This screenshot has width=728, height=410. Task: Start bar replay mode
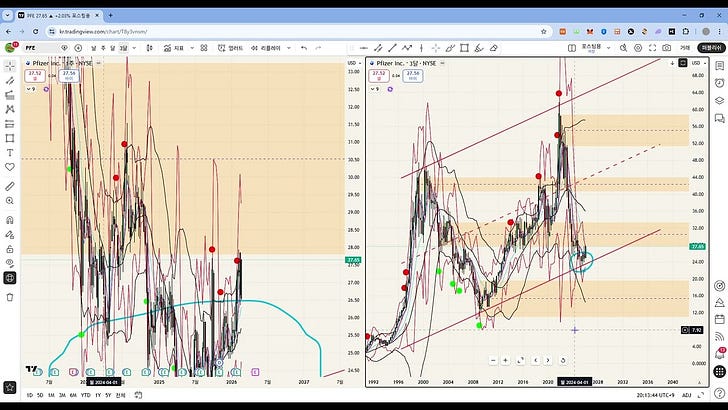266,48
